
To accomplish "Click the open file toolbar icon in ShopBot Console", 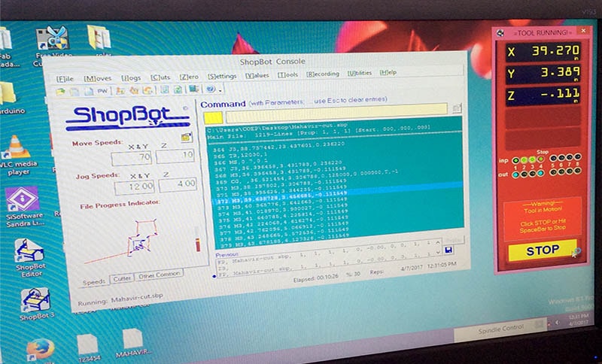I will 60,92.
